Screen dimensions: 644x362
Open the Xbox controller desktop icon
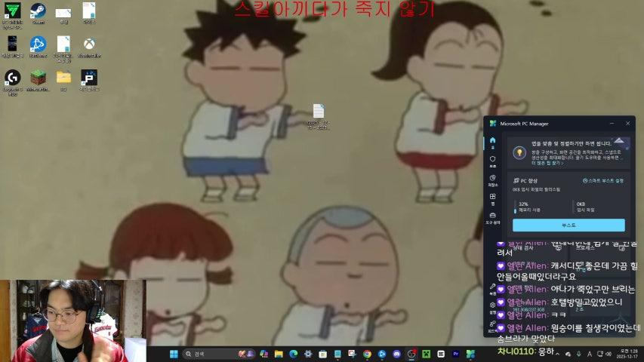89,46
